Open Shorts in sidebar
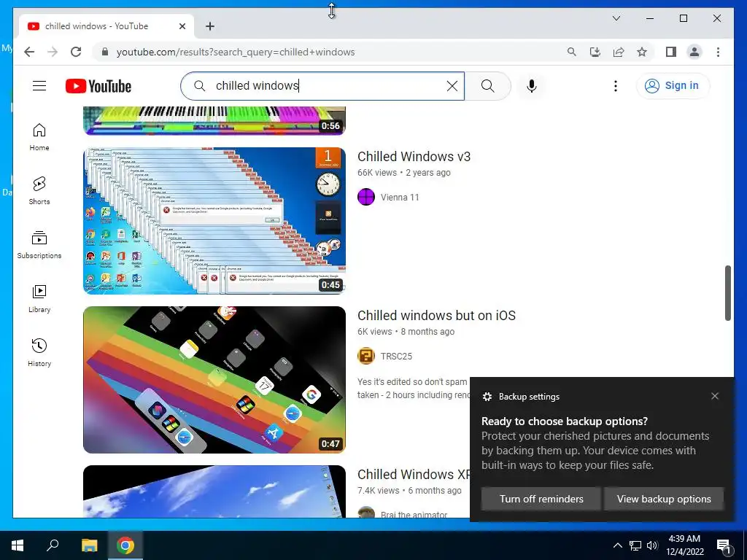747x560 pixels. coord(39,191)
